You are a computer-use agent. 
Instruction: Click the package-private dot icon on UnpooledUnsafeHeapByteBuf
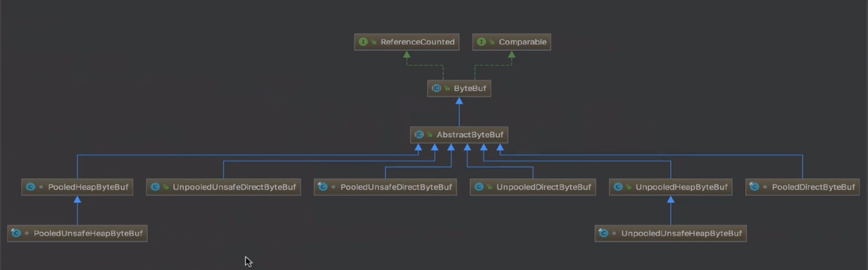click(614, 233)
